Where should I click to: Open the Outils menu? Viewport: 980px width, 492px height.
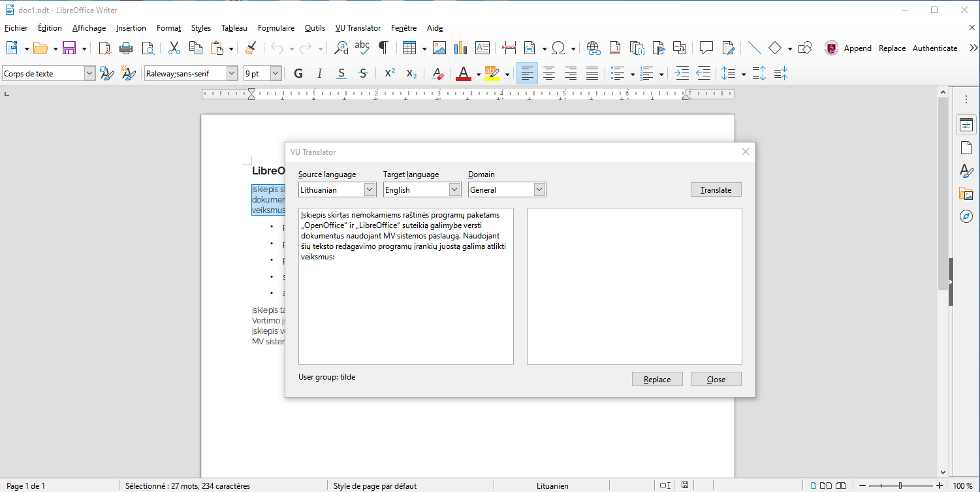315,28
